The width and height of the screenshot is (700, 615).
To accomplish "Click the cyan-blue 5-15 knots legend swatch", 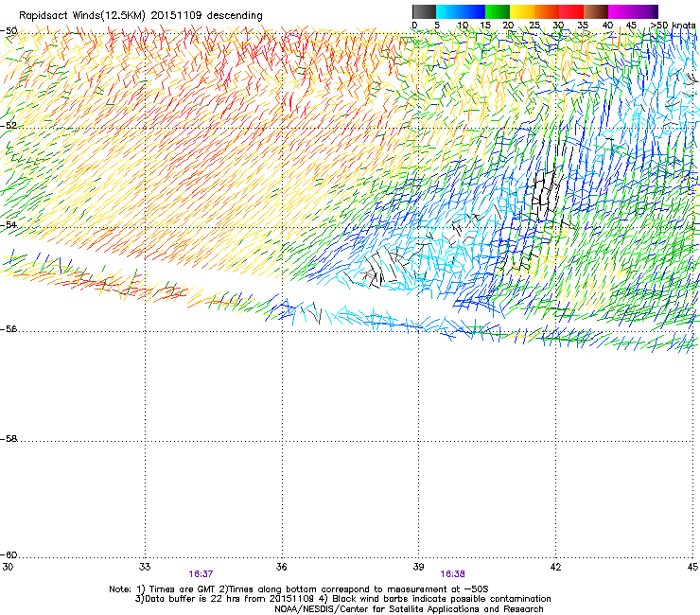I will click(461, 11).
